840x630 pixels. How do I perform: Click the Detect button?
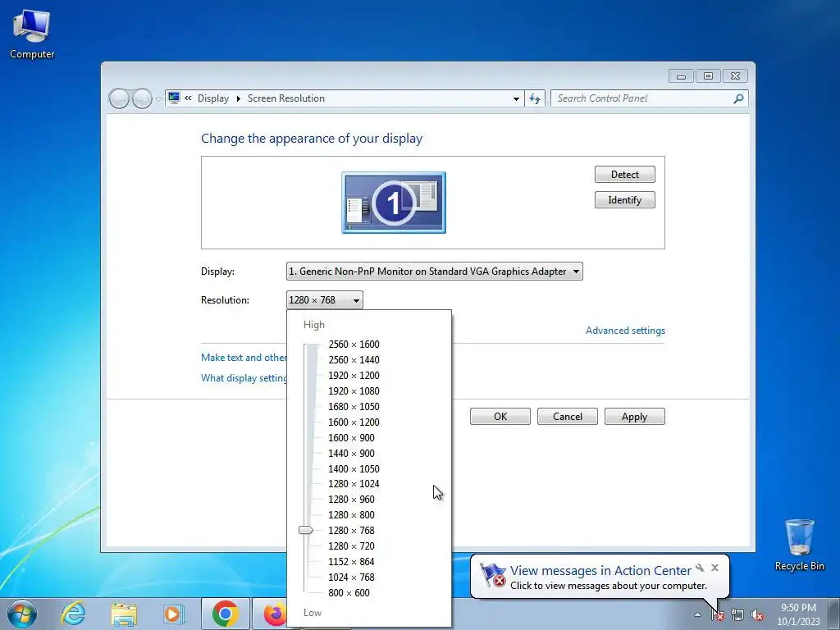pos(624,175)
